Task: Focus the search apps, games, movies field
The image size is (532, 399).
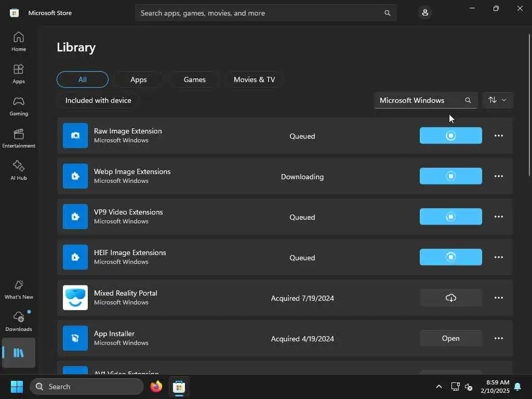Action: (x=265, y=13)
